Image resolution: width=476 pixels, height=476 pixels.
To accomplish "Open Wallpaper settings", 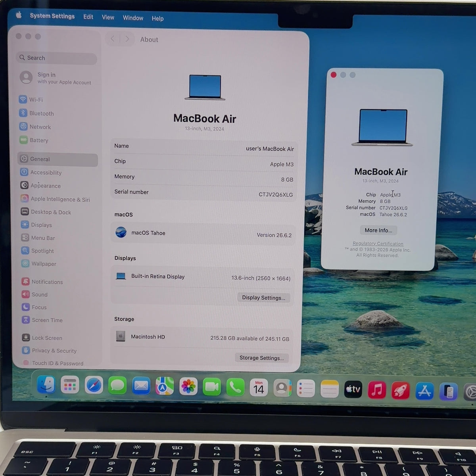I will pyautogui.click(x=39, y=263).
